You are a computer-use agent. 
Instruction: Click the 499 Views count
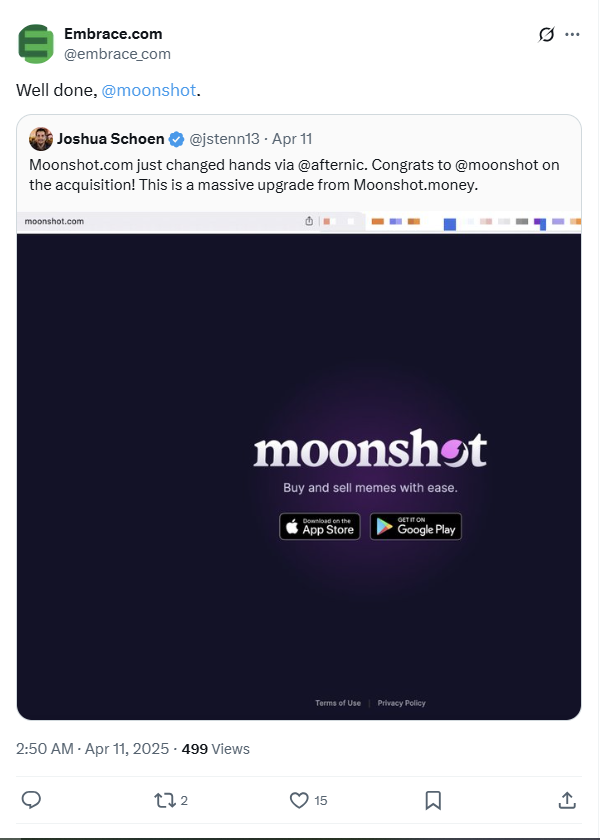[x=216, y=748]
